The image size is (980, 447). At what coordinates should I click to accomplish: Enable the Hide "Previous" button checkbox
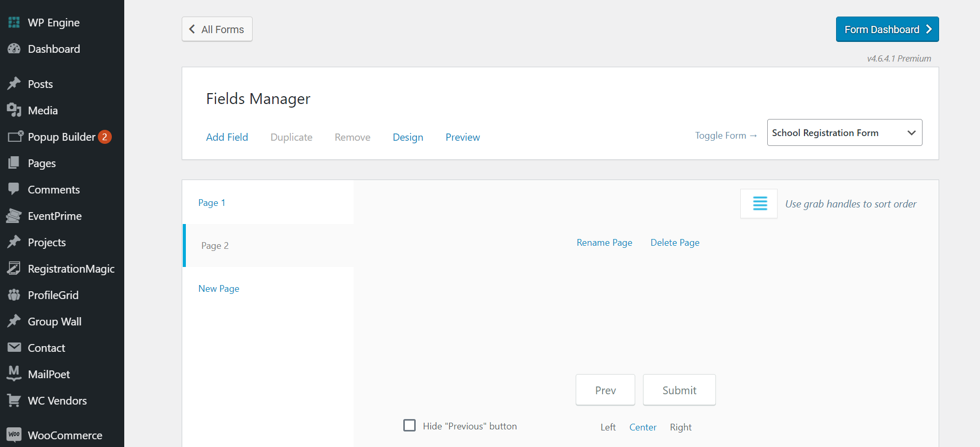click(409, 425)
